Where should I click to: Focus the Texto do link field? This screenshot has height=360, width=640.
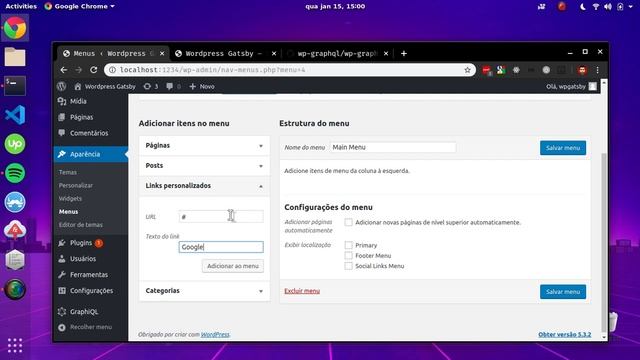pos(221,247)
